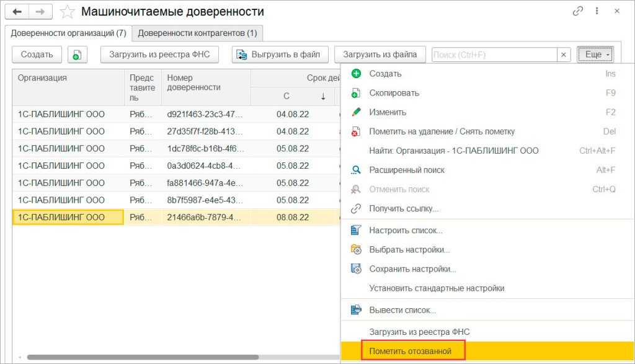This screenshot has height=364, width=635.
Task: Click 'Загрузить из реестра ФНС' toolbar button
Action: point(160,55)
